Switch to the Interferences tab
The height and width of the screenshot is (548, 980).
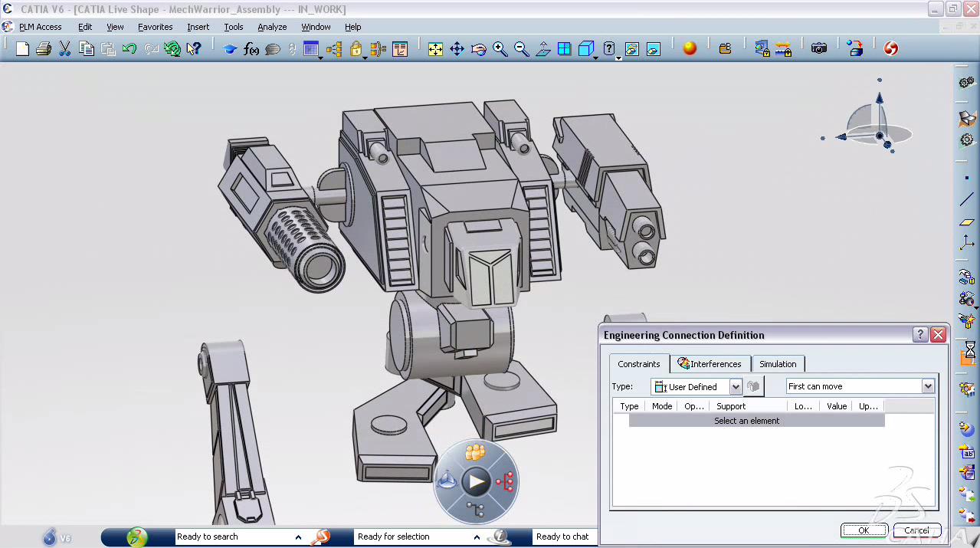(x=710, y=364)
